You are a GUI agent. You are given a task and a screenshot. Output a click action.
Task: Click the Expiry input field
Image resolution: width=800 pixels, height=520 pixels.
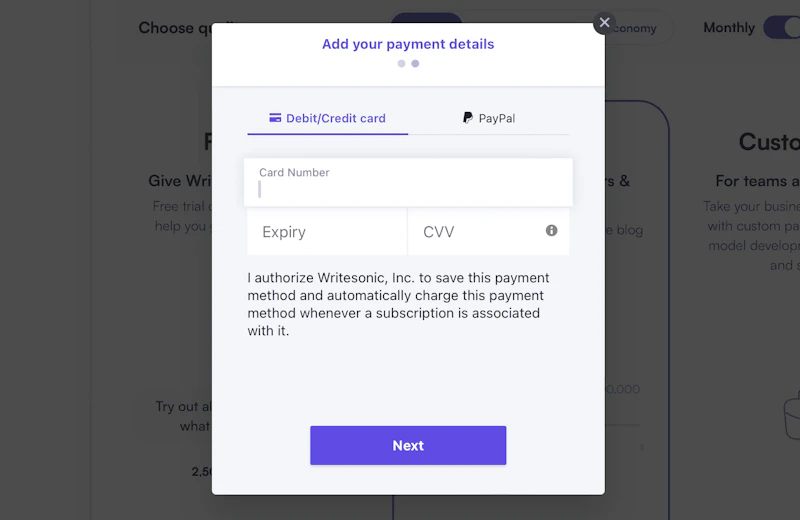click(327, 232)
